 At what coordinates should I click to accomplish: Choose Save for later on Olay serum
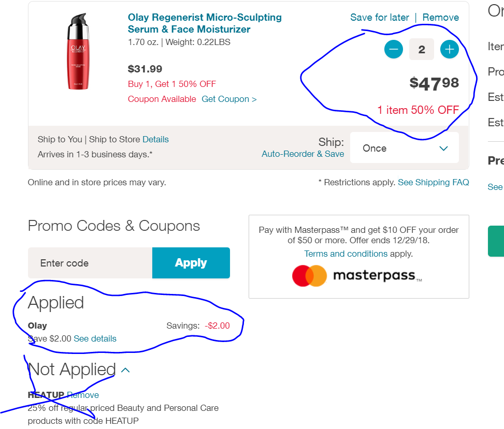(380, 18)
